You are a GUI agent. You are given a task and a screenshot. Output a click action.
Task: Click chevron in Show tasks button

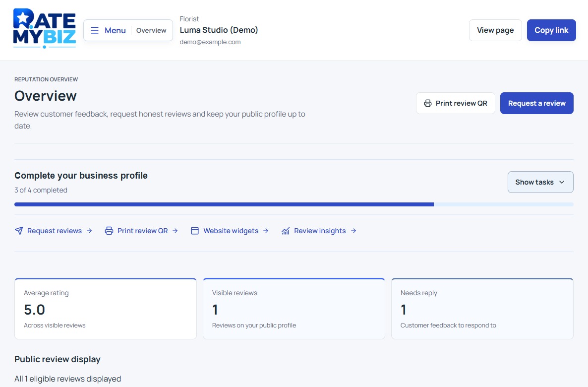coord(562,182)
